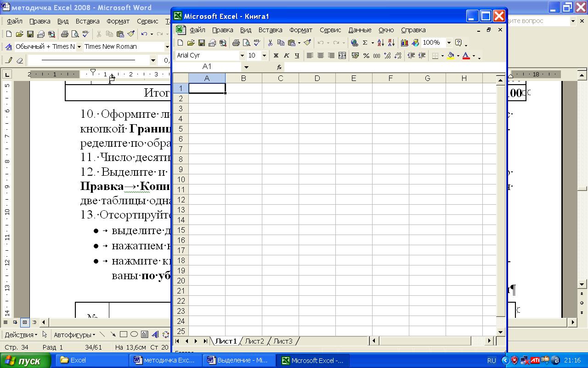The height and width of the screenshot is (368, 588).
Task: Click the insert function fx button
Action: click(x=279, y=67)
